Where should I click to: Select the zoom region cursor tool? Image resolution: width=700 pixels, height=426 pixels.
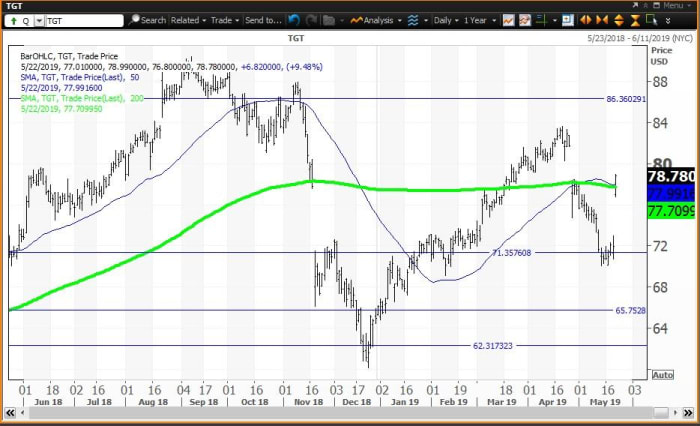[x=651, y=20]
